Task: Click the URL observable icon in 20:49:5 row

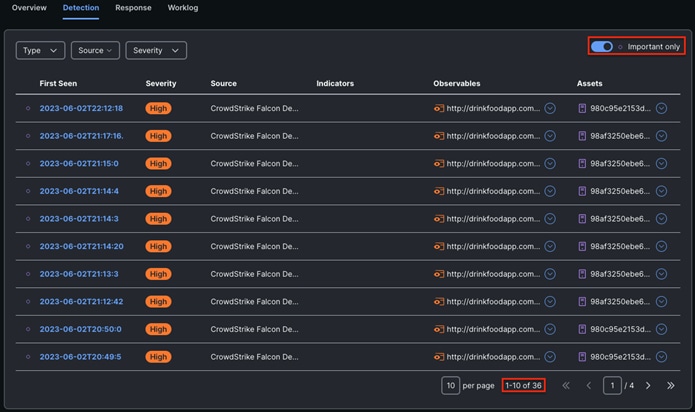Action: click(439, 357)
